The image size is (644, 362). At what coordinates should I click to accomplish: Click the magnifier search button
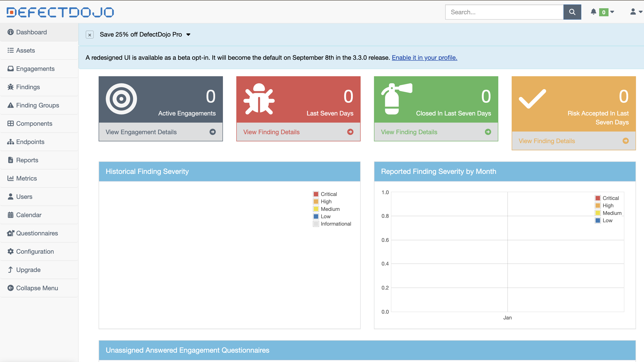(x=572, y=12)
